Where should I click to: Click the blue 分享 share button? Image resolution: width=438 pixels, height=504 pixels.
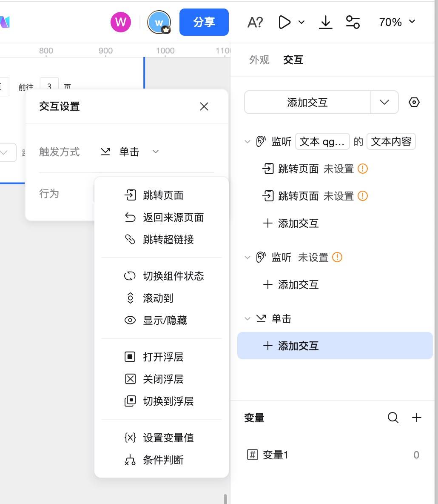[x=204, y=22]
